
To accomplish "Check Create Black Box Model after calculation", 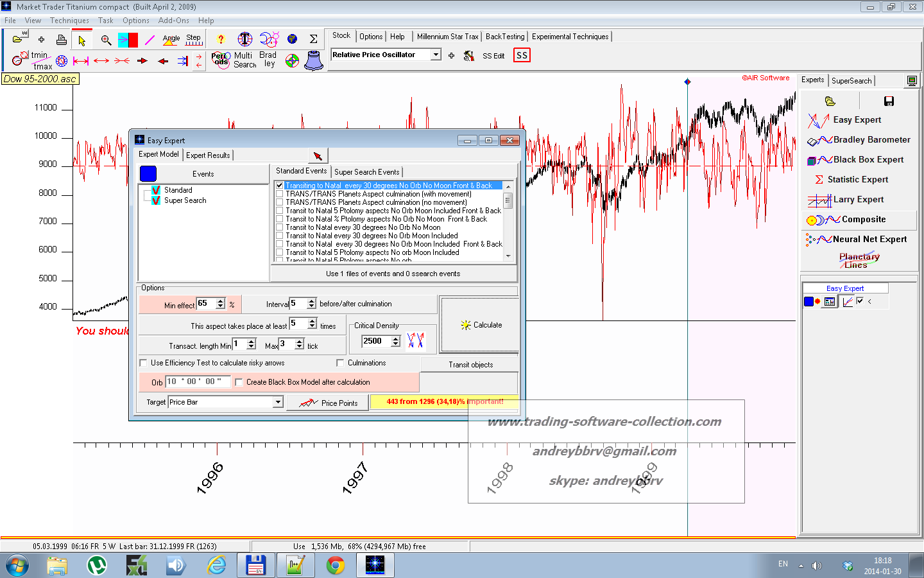I will click(x=239, y=382).
